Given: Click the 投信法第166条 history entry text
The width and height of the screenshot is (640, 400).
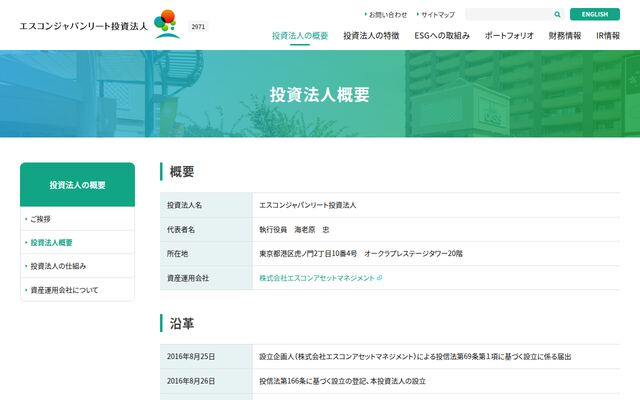Looking at the screenshot, I should pyautogui.click(x=342, y=381).
